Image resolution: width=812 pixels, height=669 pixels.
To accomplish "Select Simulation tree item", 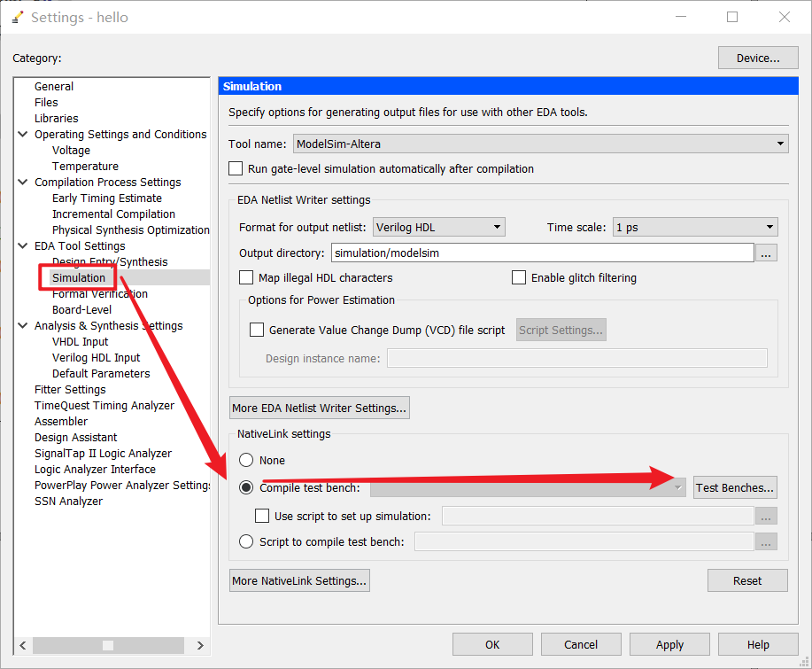I will 79,277.
